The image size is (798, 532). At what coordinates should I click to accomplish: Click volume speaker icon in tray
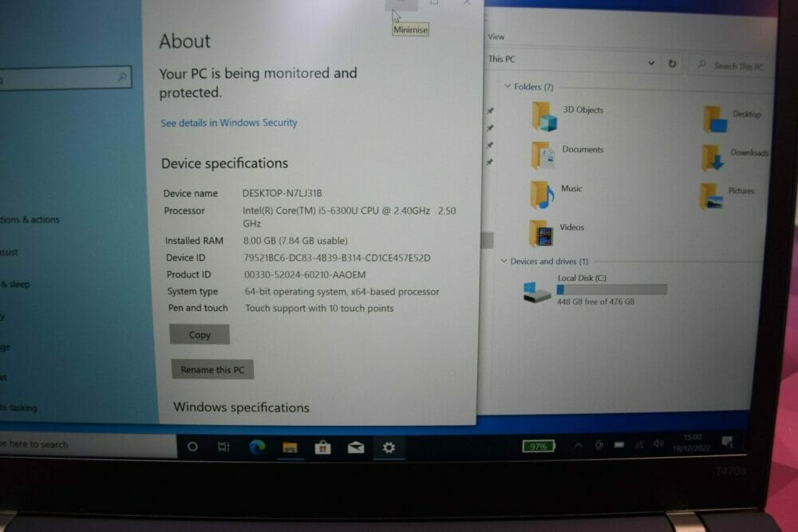pyautogui.click(x=658, y=443)
